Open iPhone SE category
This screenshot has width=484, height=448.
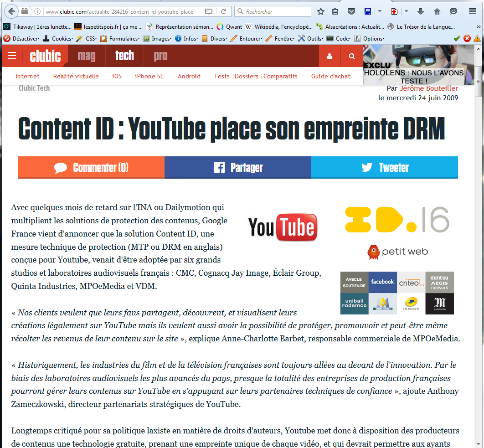(149, 76)
